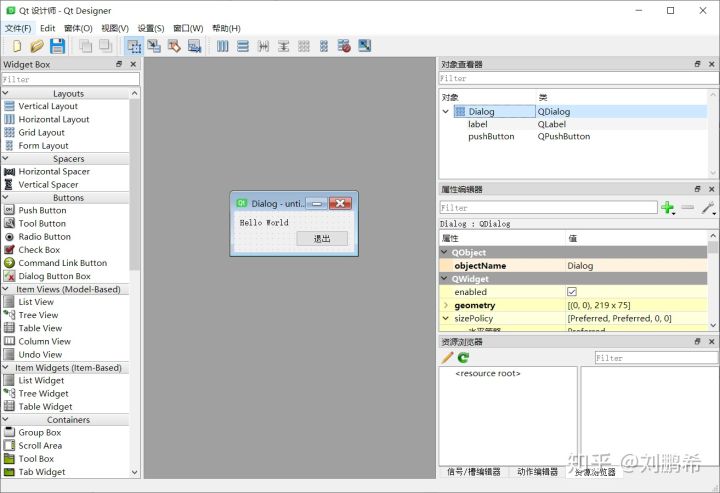720x493 pixels.
Task: Float the 资源浏览器 panel
Action: pyautogui.click(x=698, y=342)
